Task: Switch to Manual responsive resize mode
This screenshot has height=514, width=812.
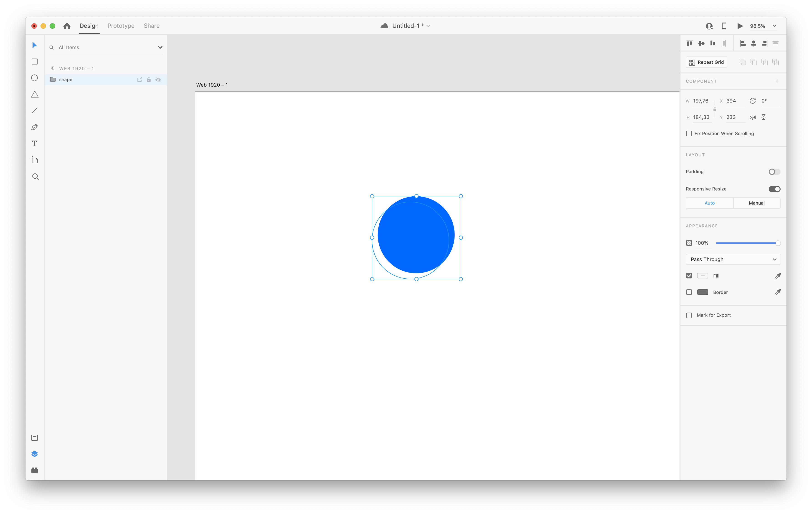Action: pos(756,203)
